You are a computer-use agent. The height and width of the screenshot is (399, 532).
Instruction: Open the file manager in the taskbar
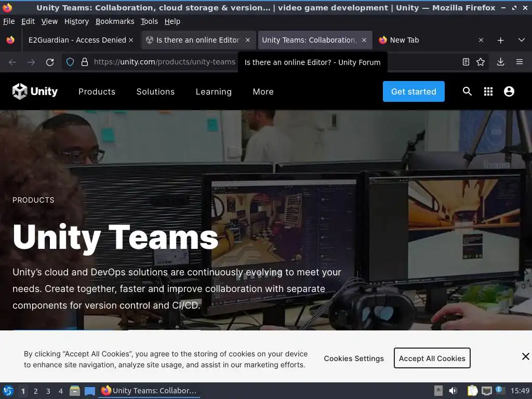[x=75, y=391]
